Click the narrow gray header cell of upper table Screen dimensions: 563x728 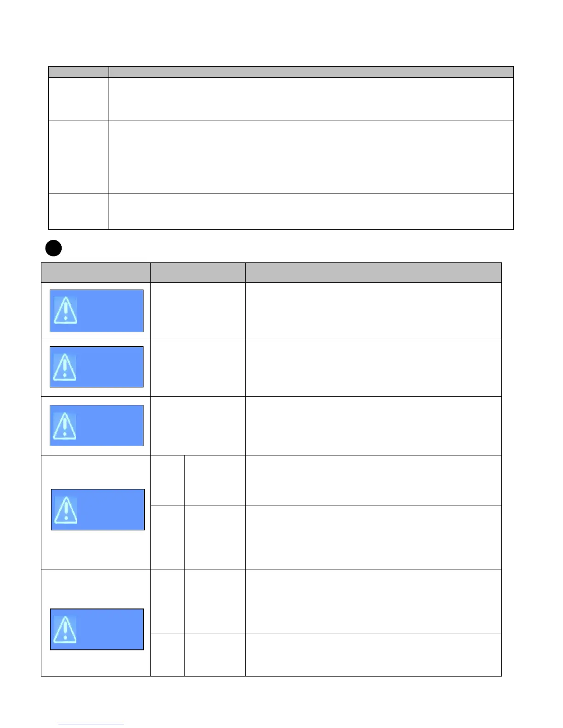pyautogui.click(x=79, y=72)
